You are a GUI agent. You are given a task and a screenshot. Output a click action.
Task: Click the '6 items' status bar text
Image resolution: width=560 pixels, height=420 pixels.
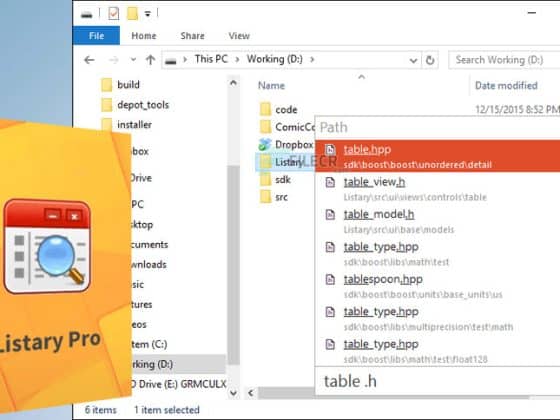[x=101, y=410]
